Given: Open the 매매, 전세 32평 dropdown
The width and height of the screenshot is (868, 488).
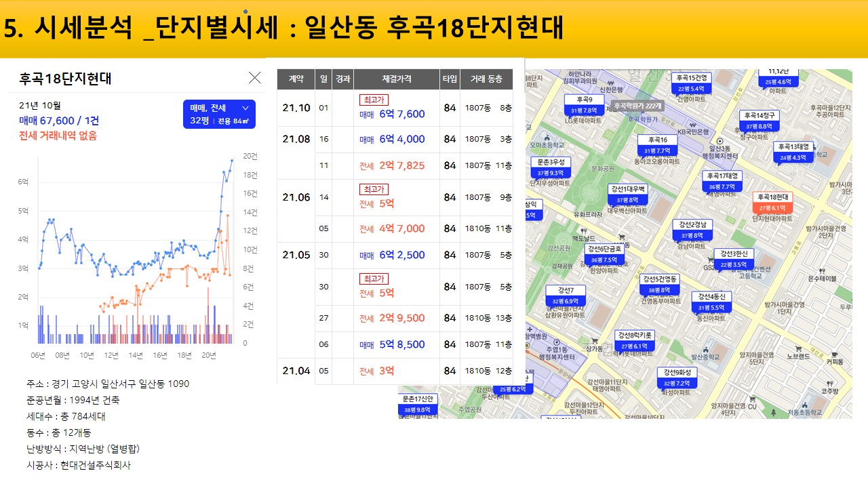Looking at the screenshot, I should point(219,115).
